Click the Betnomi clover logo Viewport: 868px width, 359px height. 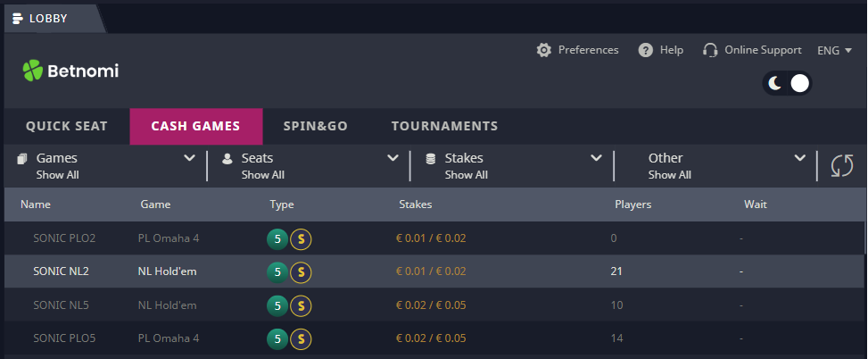[32, 71]
